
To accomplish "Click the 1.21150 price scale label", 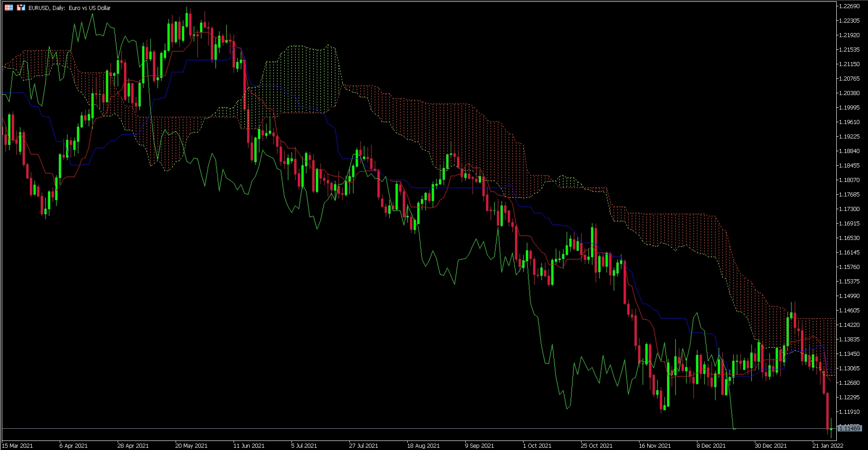I will (x=849, y=64).
